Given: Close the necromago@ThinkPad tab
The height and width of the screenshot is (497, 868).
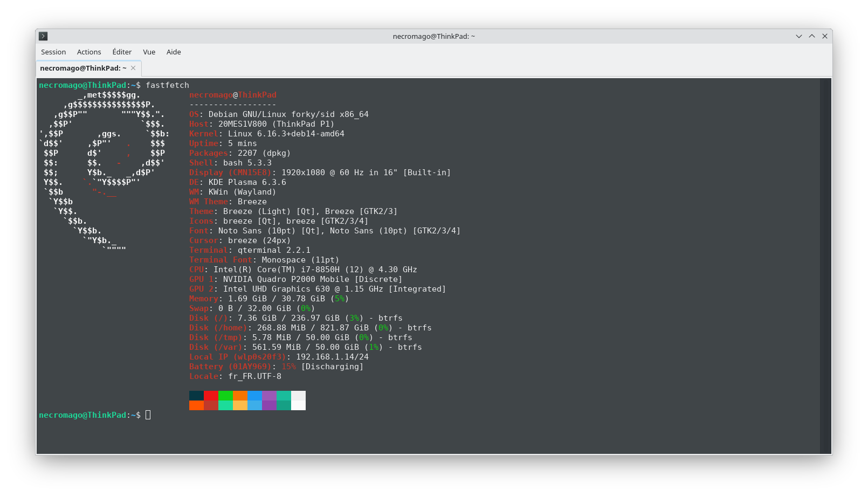Looking at the screenshot, I should [x=133, y=68].
